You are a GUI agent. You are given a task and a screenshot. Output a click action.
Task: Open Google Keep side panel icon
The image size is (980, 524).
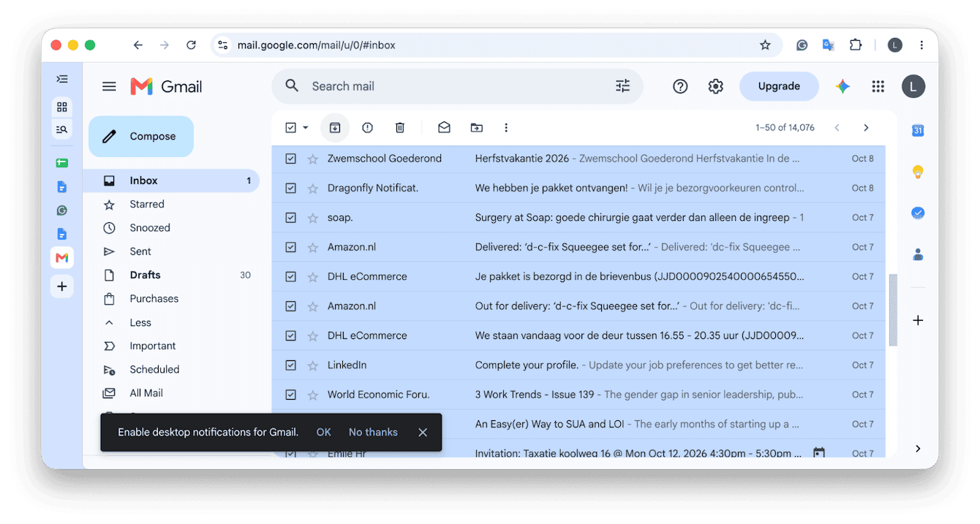pos(918,172)
